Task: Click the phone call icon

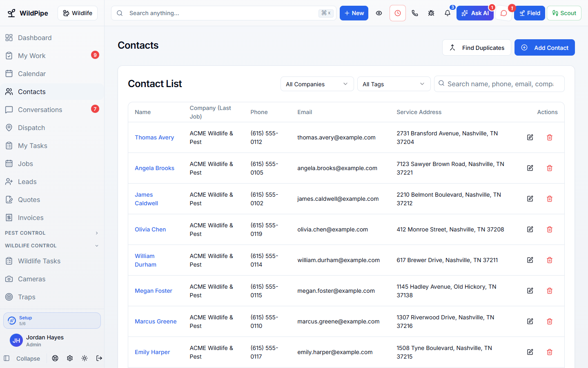Action: pyautogui.click(x=415, y=13)
